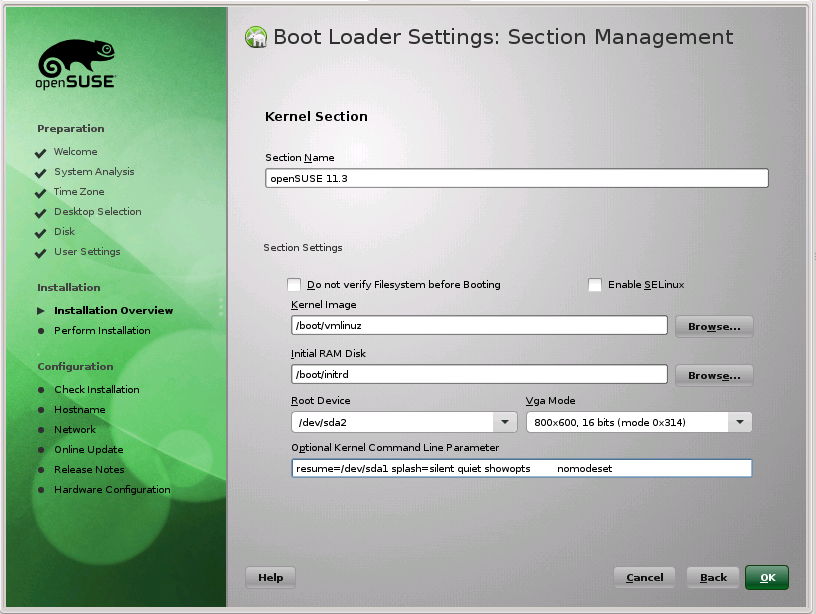816x614 pixels.
Task: Select the Hardware Configuration step
Action: [112, 490]
